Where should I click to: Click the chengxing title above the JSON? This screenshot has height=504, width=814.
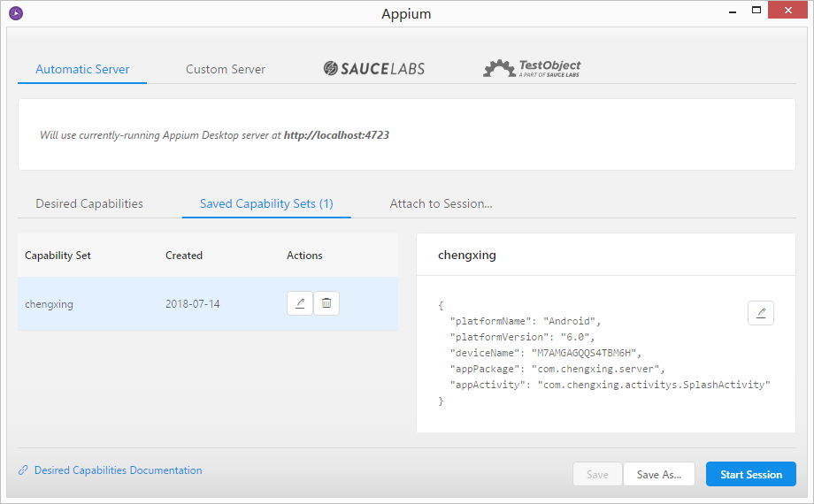[466, 256]
